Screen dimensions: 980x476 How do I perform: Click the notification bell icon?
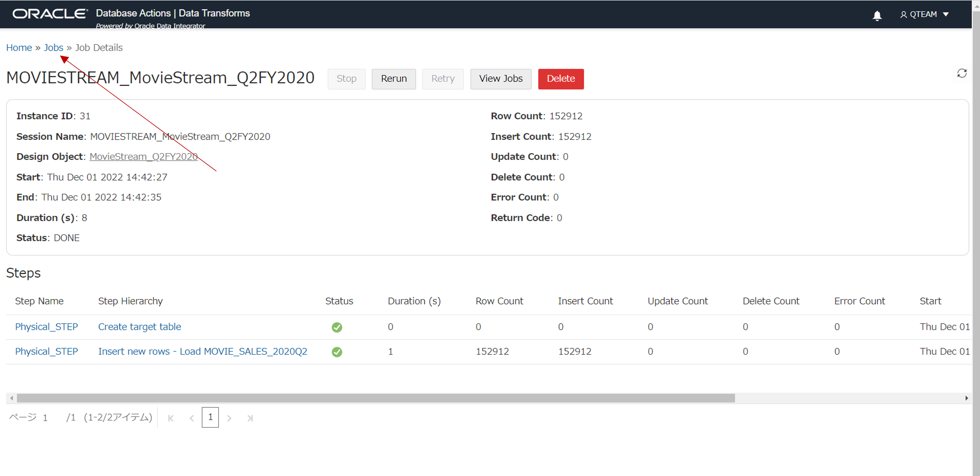pos(877,15)
